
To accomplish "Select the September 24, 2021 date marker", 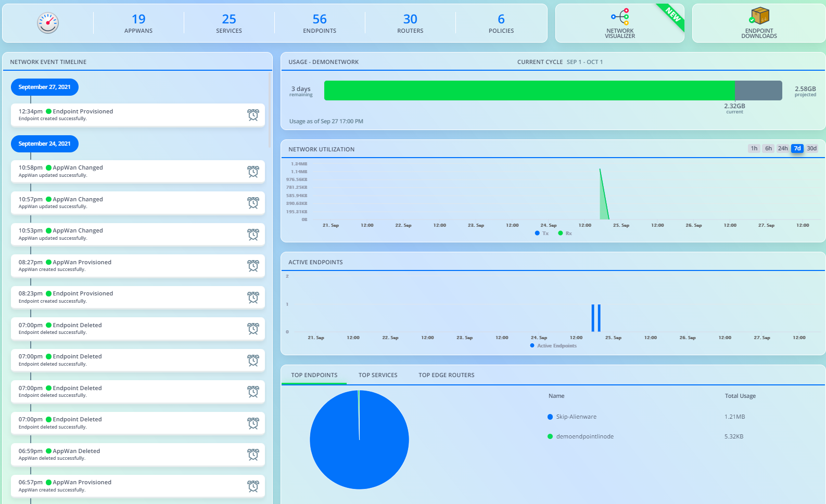I will (45, 144).
